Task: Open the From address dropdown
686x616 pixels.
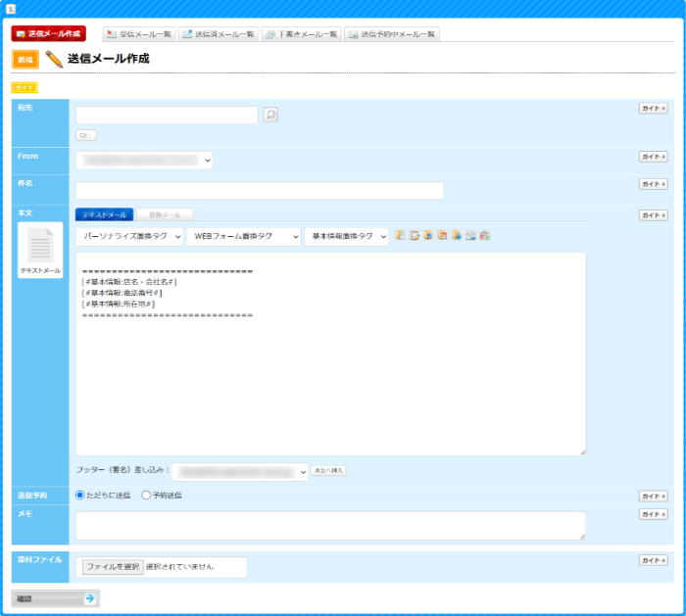Action: 144,161
